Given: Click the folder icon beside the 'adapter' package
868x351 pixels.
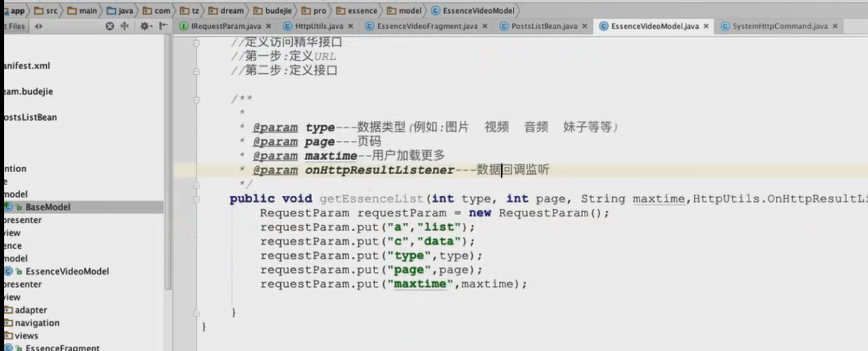Looking at the screenshot, I should coord(8,310).
